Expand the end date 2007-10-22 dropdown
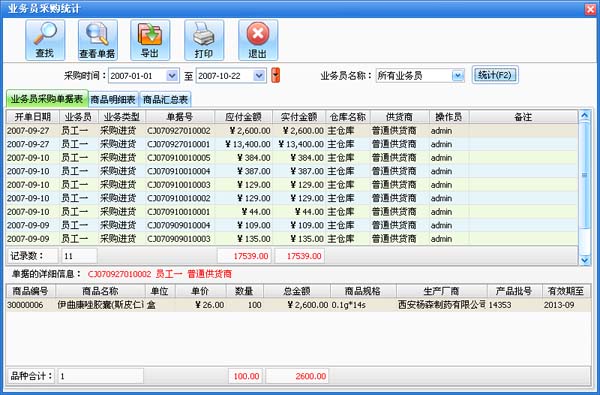The image size is (600, 395). [259, 76]
